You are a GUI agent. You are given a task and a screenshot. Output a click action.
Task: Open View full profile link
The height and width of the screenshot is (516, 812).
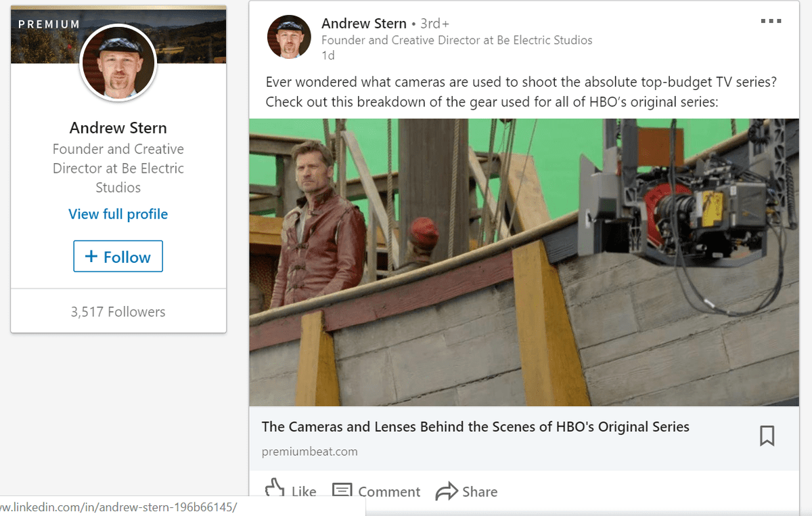pos(118,214)
